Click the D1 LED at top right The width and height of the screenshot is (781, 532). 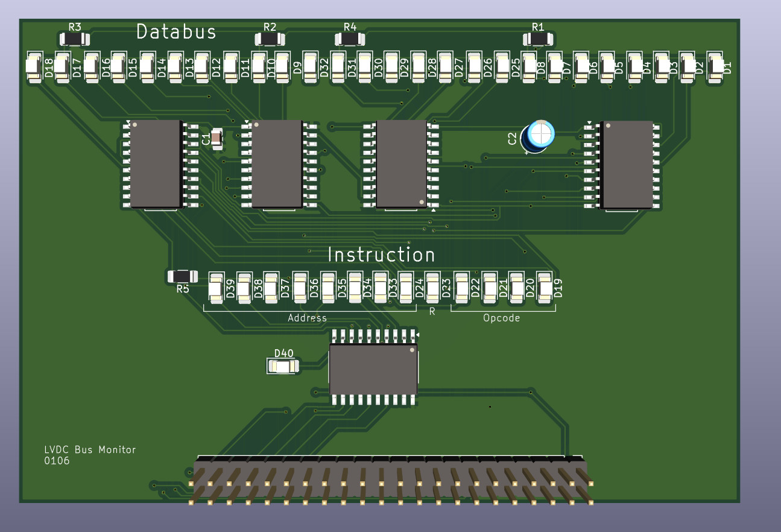click(715, 64)
